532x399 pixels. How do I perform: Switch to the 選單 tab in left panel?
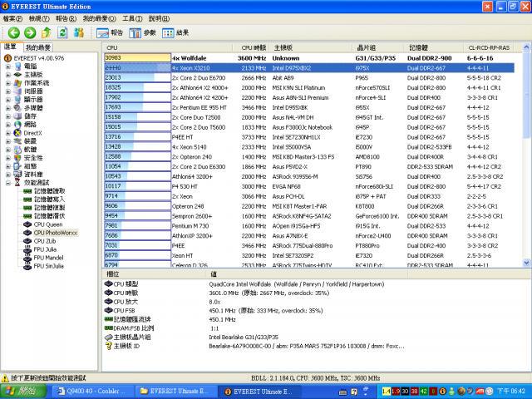(11, 47)
